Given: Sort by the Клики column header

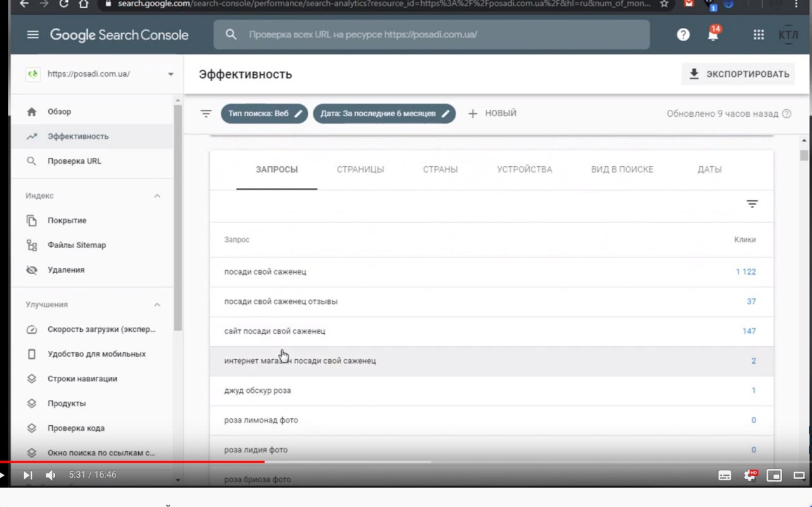Looking at the screenshot, I should point(745,240).
